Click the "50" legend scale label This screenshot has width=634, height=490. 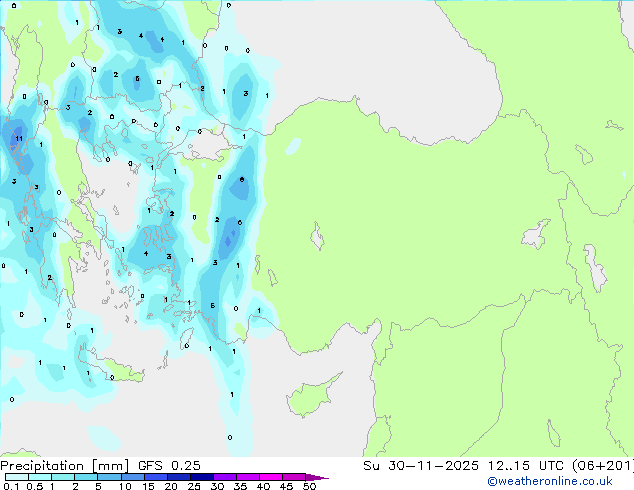coord(310,486)
